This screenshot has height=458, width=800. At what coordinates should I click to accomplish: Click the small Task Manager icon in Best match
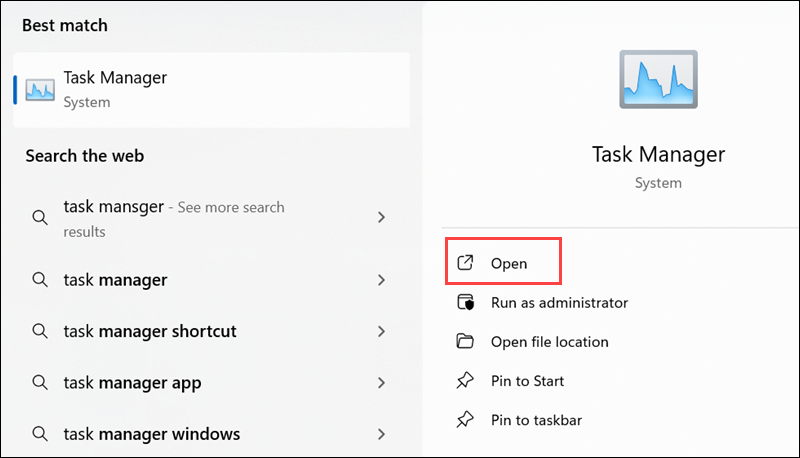tap(40, 90)
